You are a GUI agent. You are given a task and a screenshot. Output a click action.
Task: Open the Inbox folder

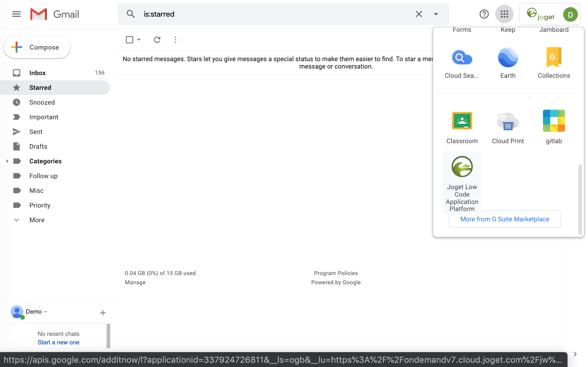click(x=55, y=73)
